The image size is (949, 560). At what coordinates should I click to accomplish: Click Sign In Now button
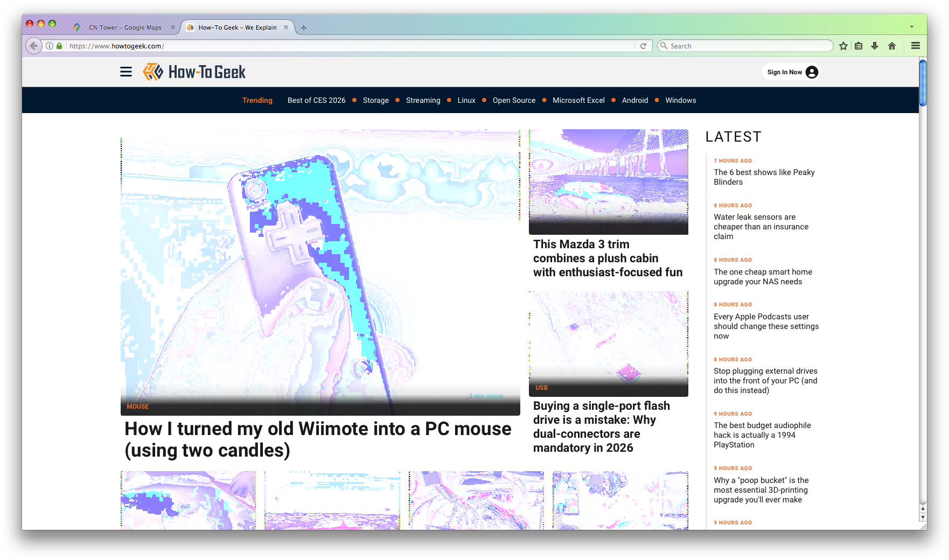[x=791, y=72]
